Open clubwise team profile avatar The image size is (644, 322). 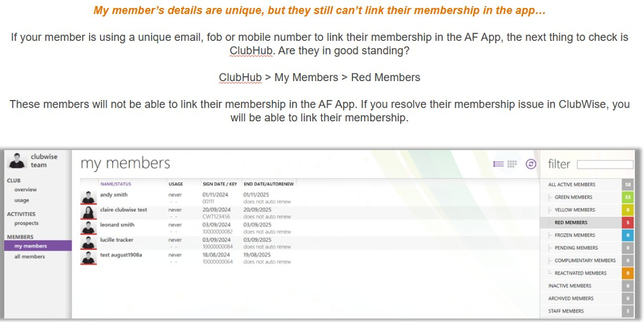[x=17, y=161]
